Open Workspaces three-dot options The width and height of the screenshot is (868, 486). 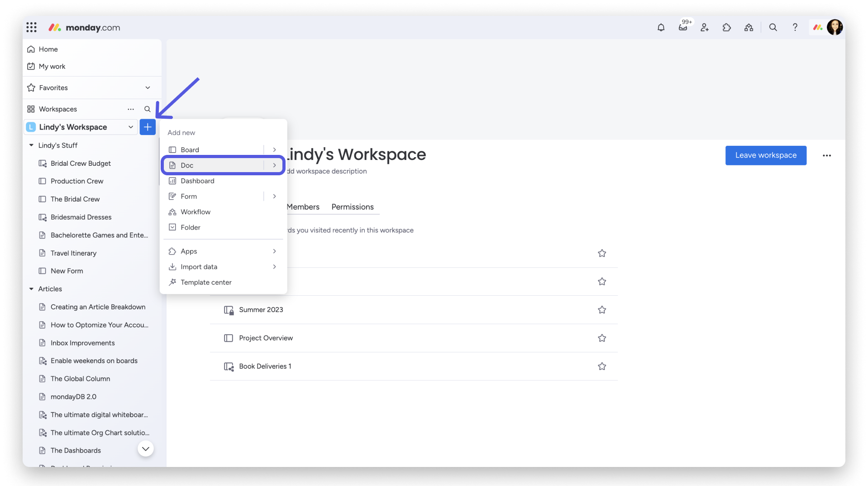tap(131, 109)
